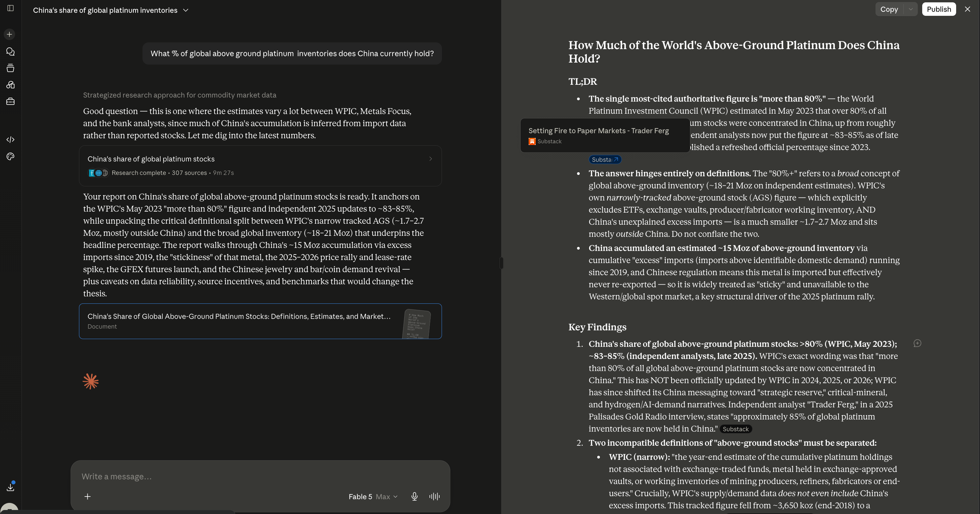Open the Chats list icon
This screenshot has width=980, height=514.
pos(11,51)
